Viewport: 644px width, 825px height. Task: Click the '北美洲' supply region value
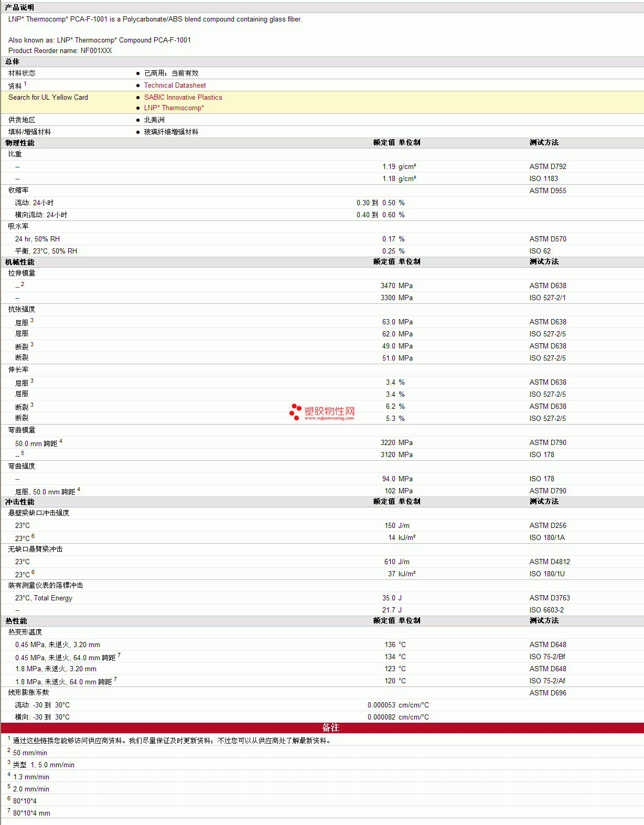(x=154, y=120)
